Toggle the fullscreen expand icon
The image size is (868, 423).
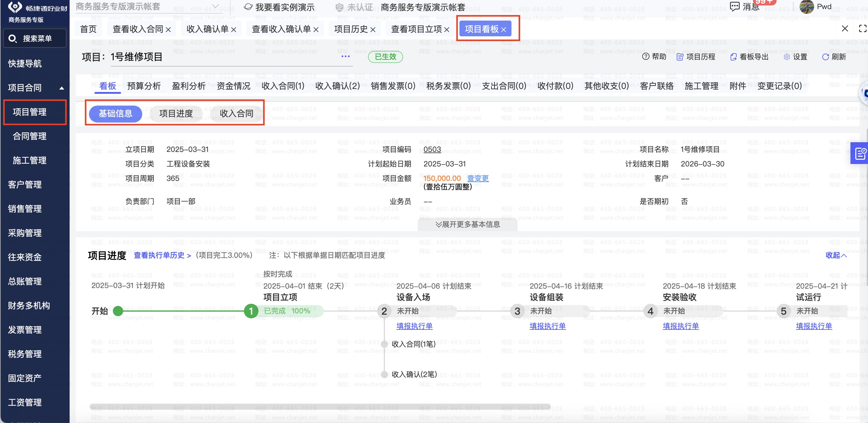click(862, 29)
